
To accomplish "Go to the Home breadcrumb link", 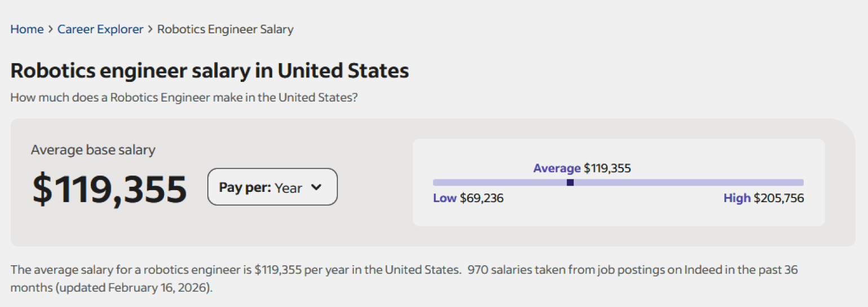I will tap(27, 29).
